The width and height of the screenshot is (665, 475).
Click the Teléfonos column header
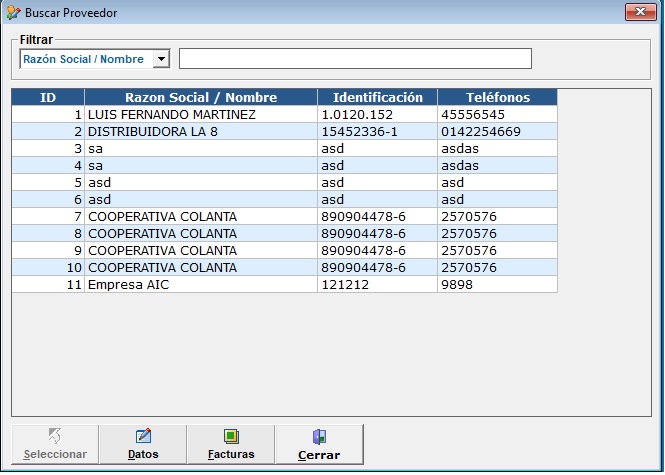tap(497, 98)
